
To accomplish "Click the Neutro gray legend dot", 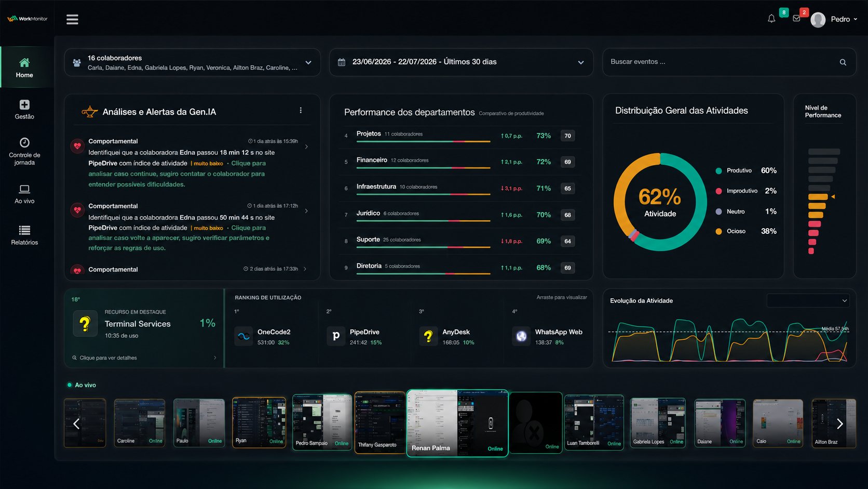I will click(718, 212).
